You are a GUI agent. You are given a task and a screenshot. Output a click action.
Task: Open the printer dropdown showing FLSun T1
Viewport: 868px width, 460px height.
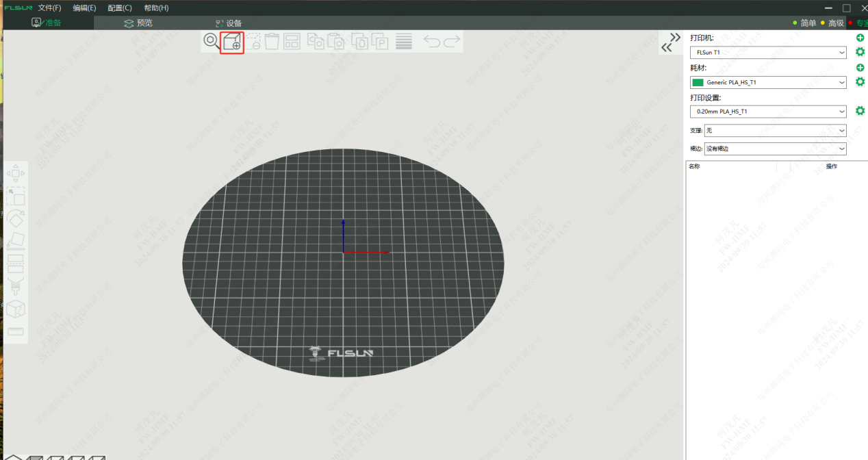pos(768,53)
